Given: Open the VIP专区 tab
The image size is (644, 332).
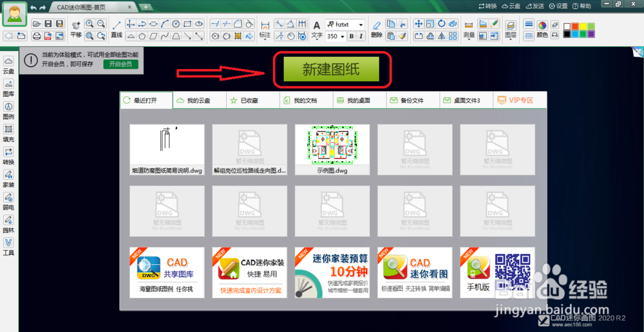Looking at the screenshot, I should [520, 101].
